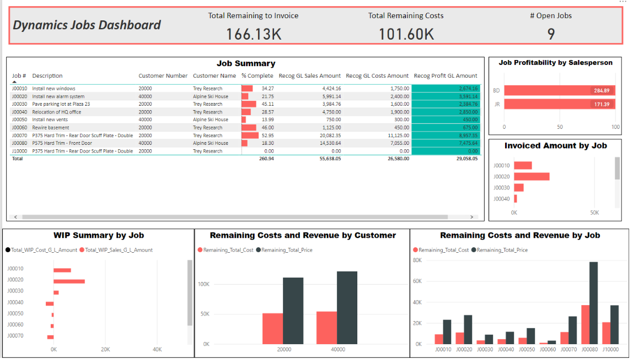Click the # Open Jobs card value
The width and height of the screenshot is (633, 364).
pyautogui.click(x=550, y=34)
